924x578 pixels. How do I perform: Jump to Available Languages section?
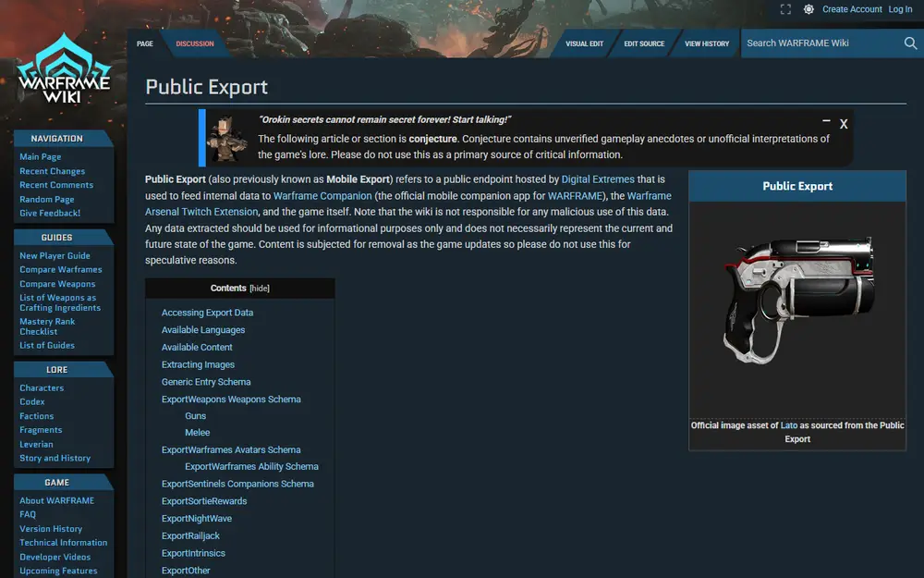203,330
